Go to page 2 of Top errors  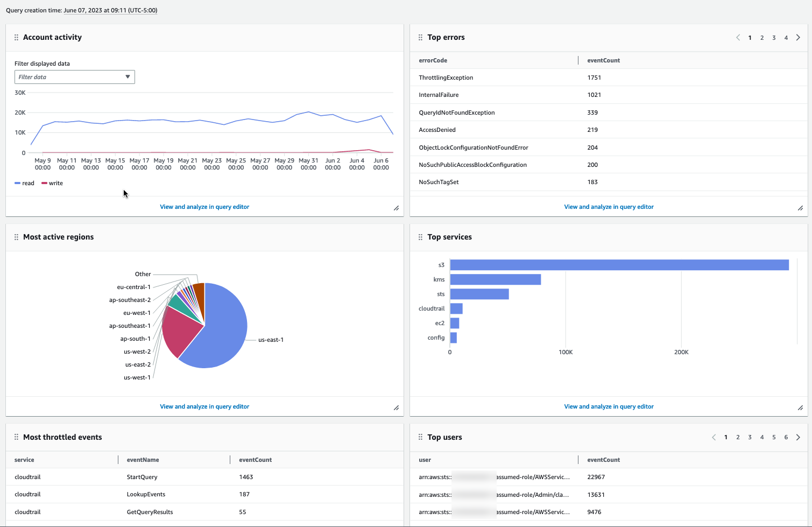coord(762,38)
